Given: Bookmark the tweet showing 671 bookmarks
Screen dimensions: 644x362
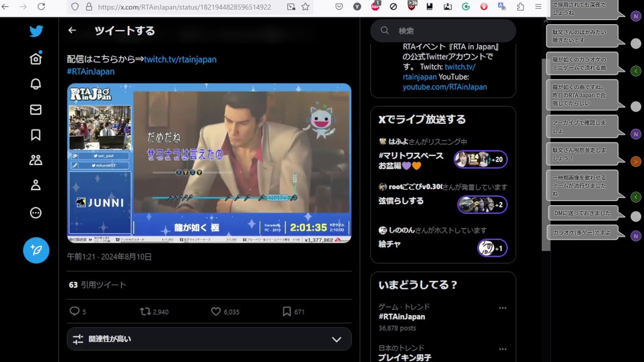Looking at the screenshot, I should tap(287, 312).
